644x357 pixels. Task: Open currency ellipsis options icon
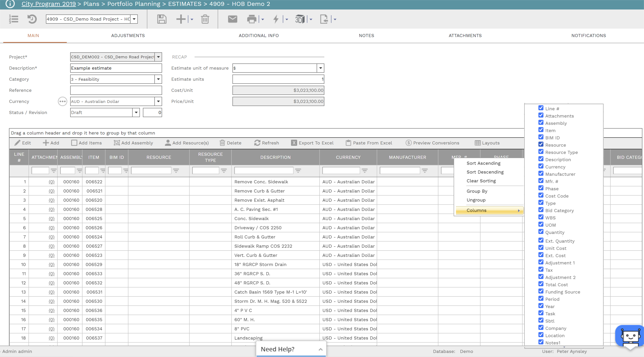click(62, 101)
